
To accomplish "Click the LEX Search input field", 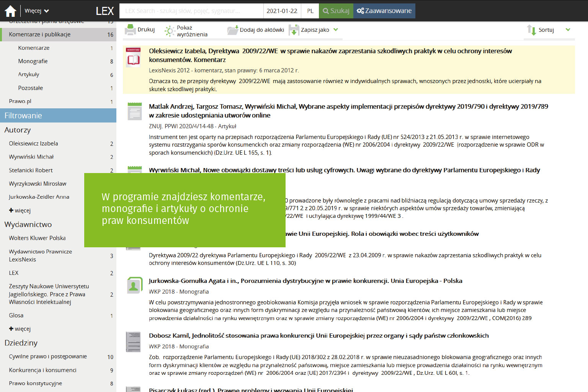I will click(x=191, y=11).
